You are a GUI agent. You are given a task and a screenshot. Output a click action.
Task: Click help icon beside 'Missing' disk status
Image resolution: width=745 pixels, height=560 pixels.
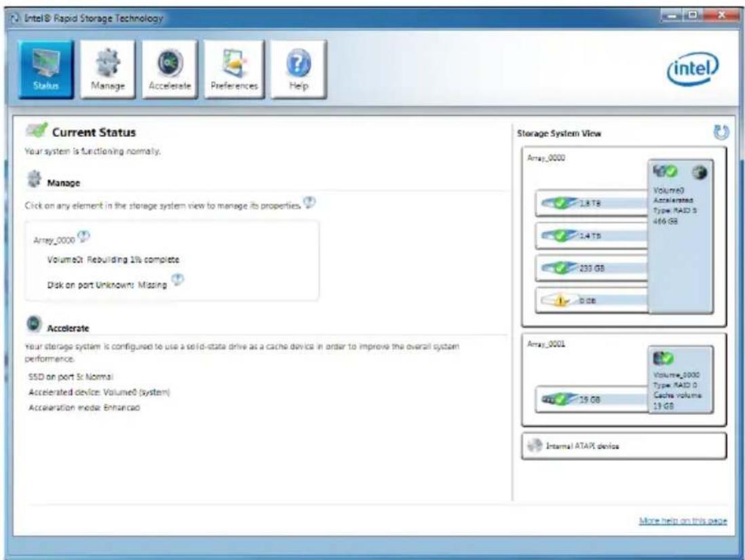[x=178, y=279]
